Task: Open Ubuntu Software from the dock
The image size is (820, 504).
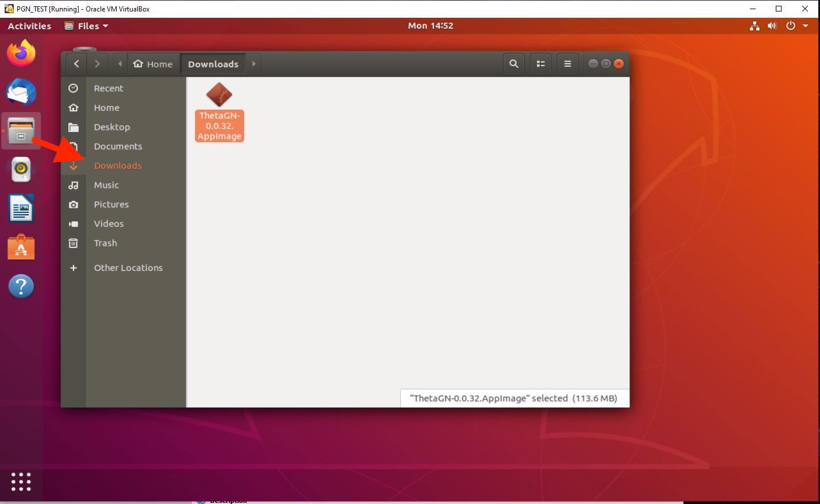Action: pos(21,247)
